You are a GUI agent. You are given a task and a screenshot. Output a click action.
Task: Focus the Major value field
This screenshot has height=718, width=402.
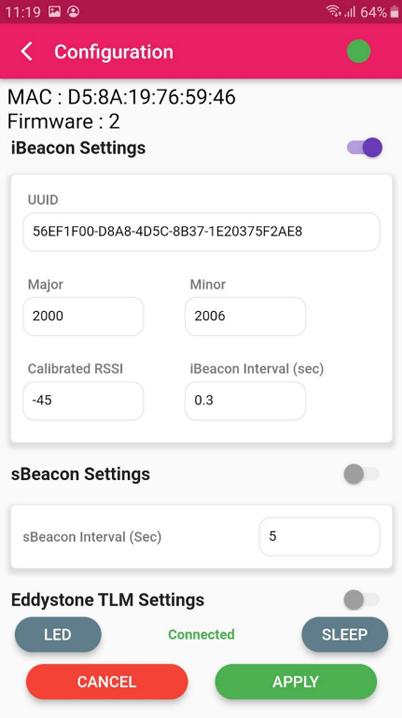point(83,316)
